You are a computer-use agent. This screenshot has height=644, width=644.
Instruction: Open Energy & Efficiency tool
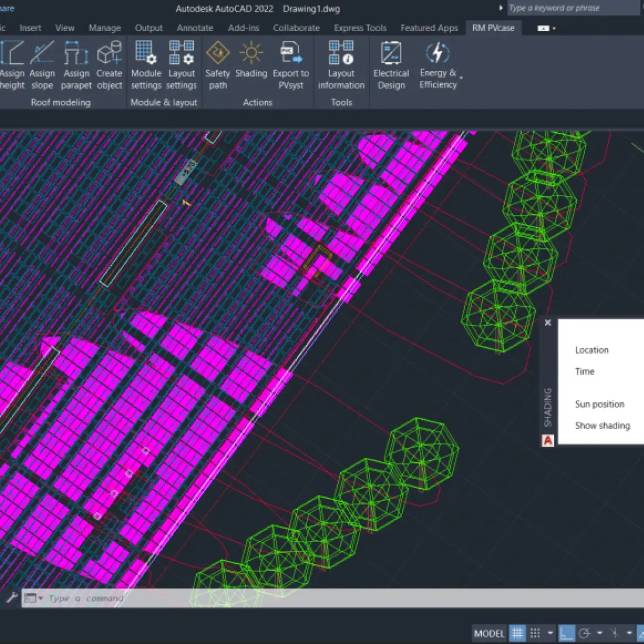438,65
